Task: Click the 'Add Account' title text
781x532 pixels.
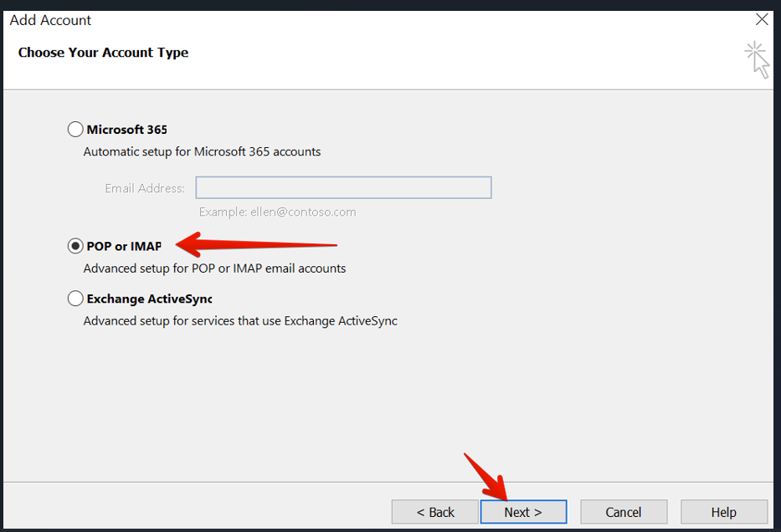Action: (x=50, y=20)
